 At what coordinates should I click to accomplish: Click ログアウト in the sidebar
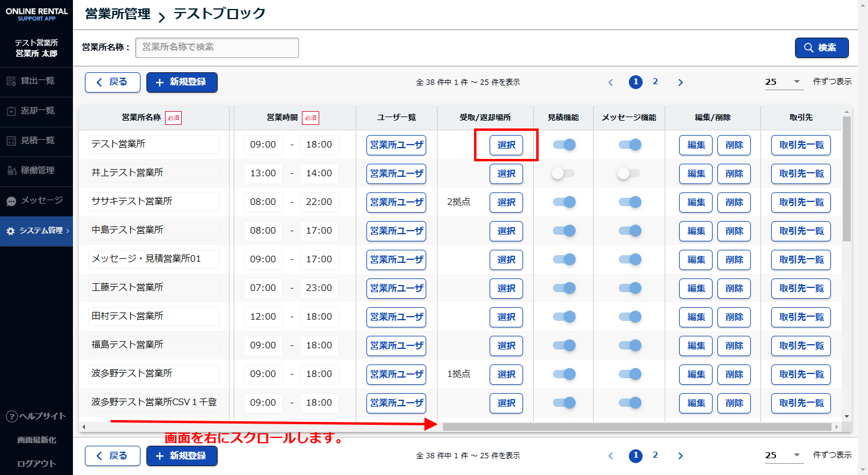36,464
